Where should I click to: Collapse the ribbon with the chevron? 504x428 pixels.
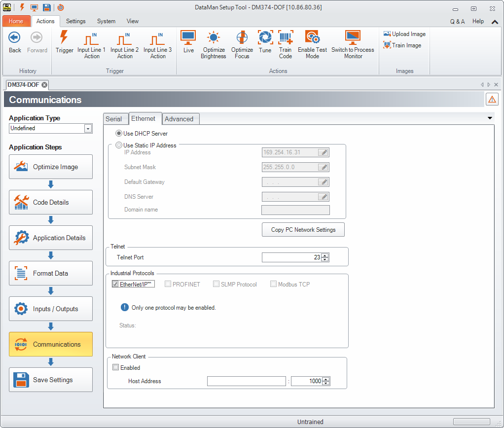pos(495,22)
